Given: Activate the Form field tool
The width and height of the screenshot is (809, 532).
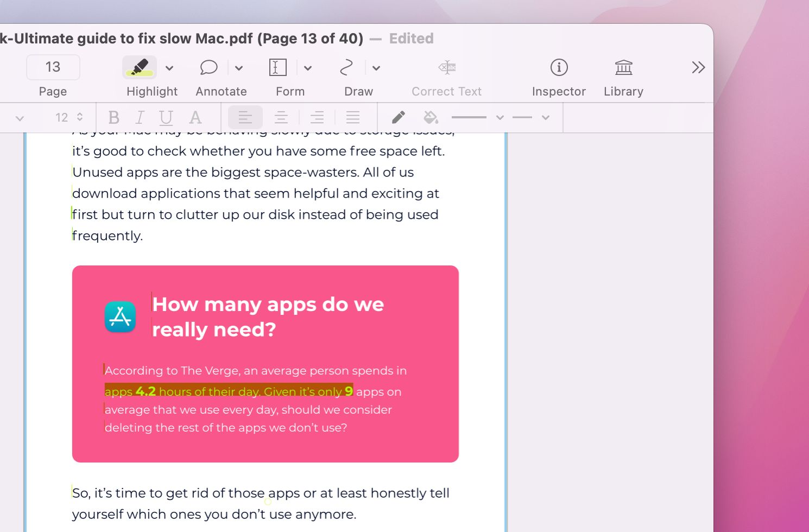Looking at the screenshot, I should click(277, 67).
